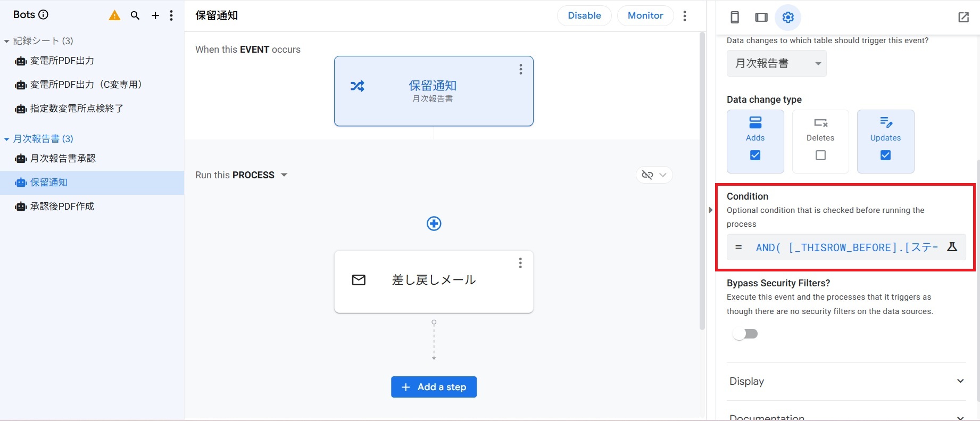980x421 pixels.
Task: Click the plus icon to add bot
Action: [x=155, y=15]
